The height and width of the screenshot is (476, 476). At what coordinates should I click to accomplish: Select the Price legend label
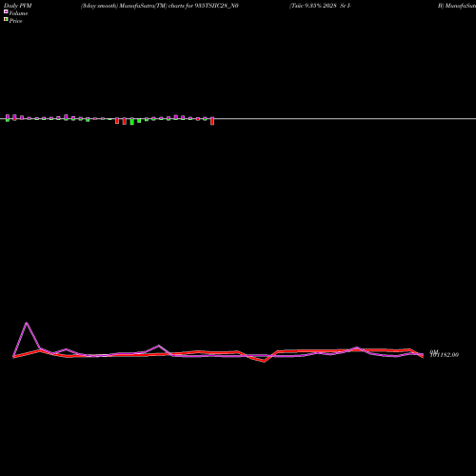pos(15,21)
